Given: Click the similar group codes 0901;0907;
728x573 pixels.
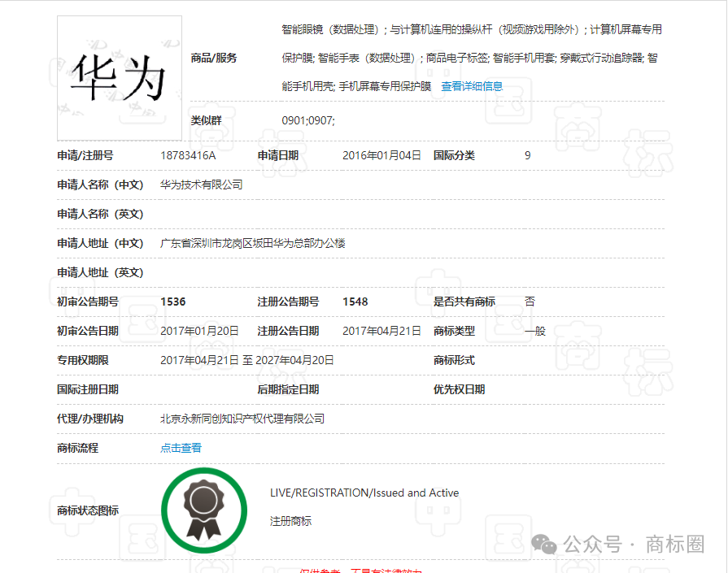Looking at the screenshot, I should click(x=307, y=120).
